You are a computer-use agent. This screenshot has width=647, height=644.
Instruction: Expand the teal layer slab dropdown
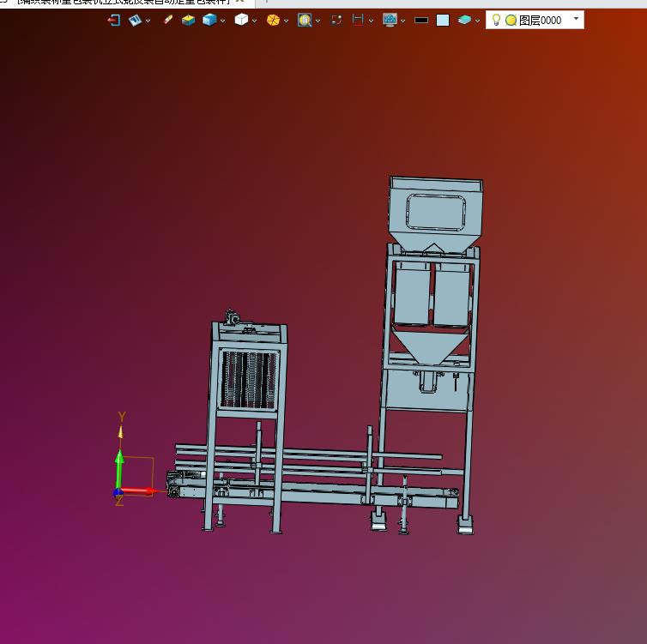point(477,21)
